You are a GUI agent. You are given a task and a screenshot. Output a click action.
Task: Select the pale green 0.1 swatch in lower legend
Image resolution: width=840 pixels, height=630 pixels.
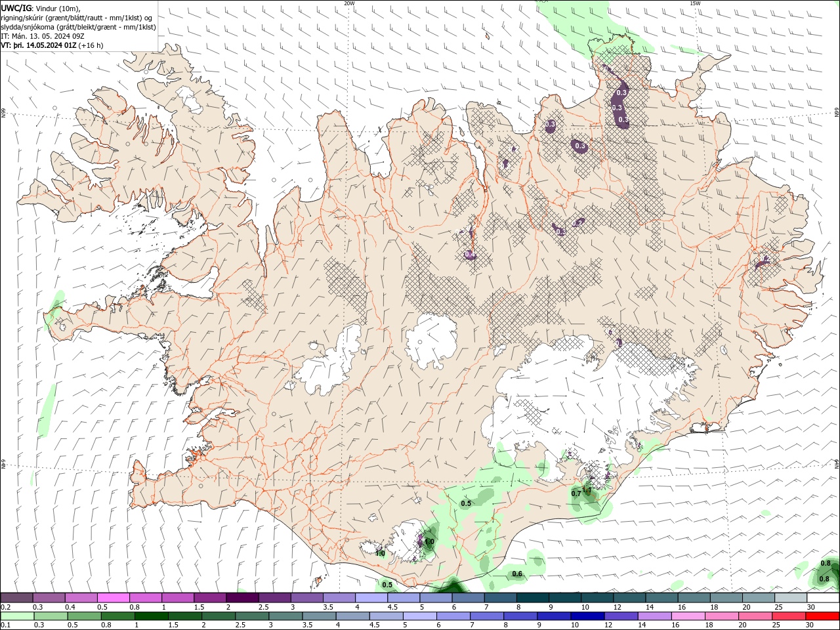coord(17,616)
